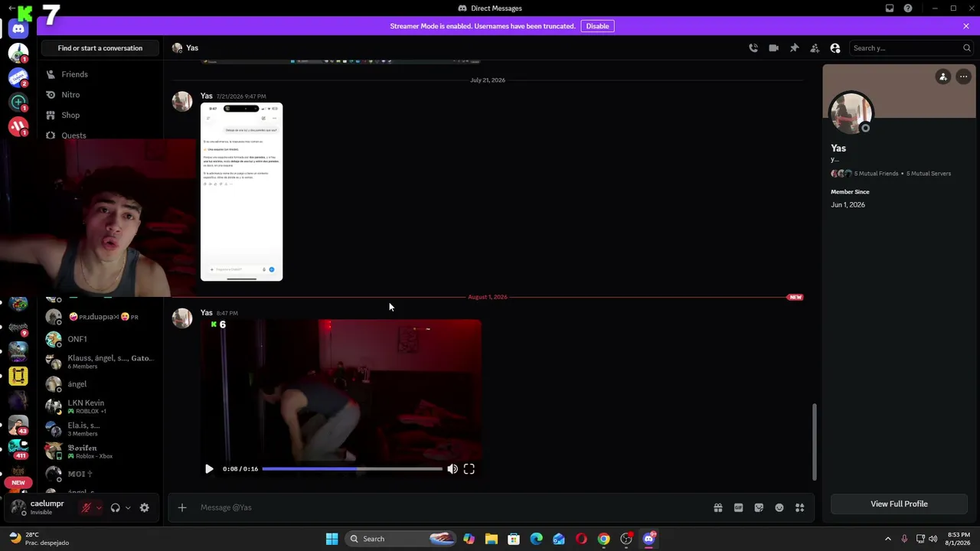The width and height of the screenshot is (980, 551).
Task: Jump to NEW unread messages
Action: (x=795, y=297)
